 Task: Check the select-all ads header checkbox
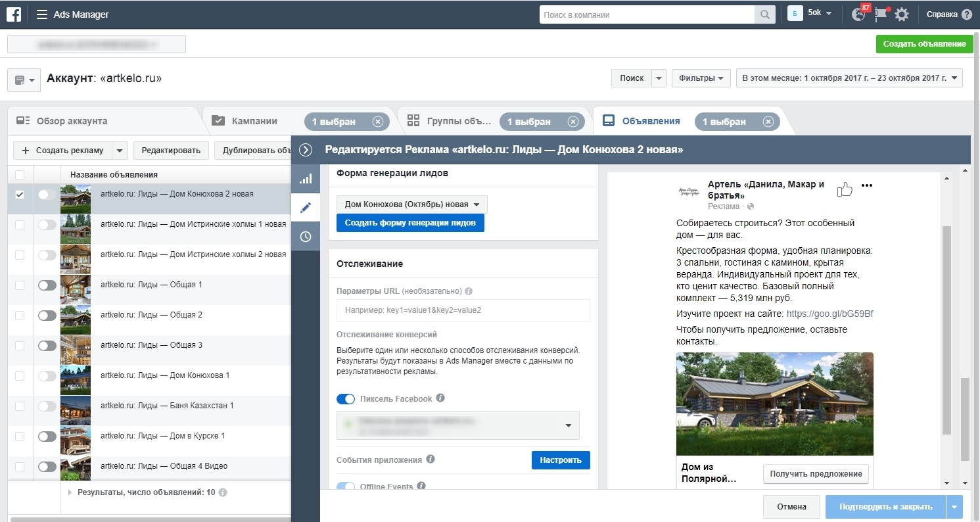pos(19,175)
